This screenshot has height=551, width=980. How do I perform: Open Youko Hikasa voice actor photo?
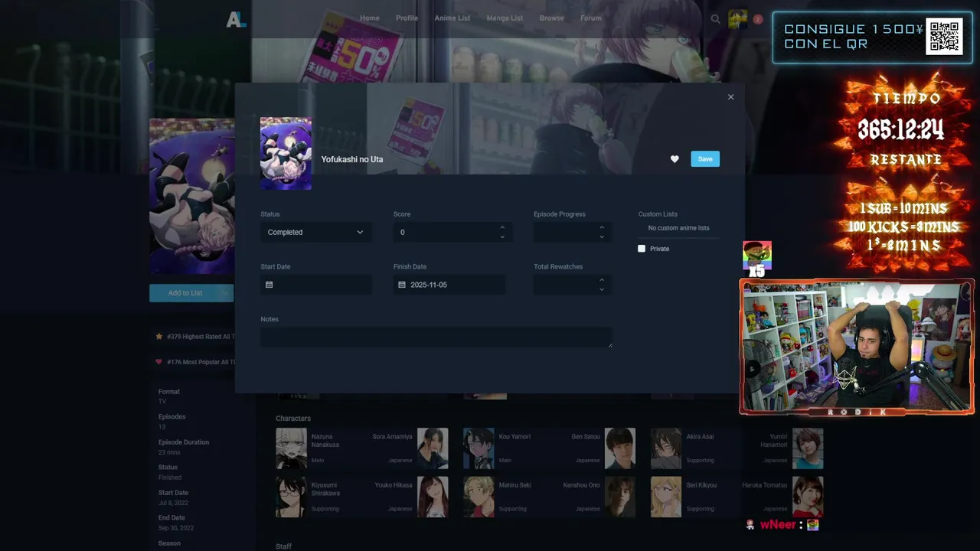tap(433, 497)
